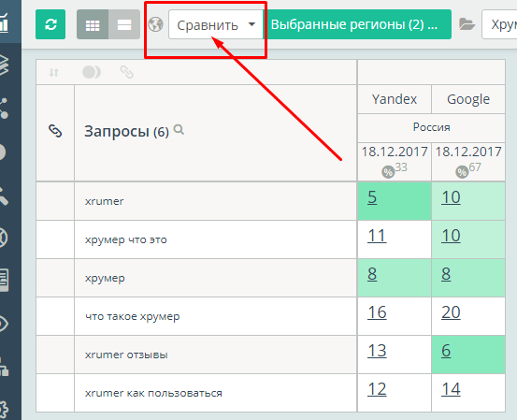Open Yandex position 12 link
The width and height of the screenshot is (517, 420).
coord(377,389)
